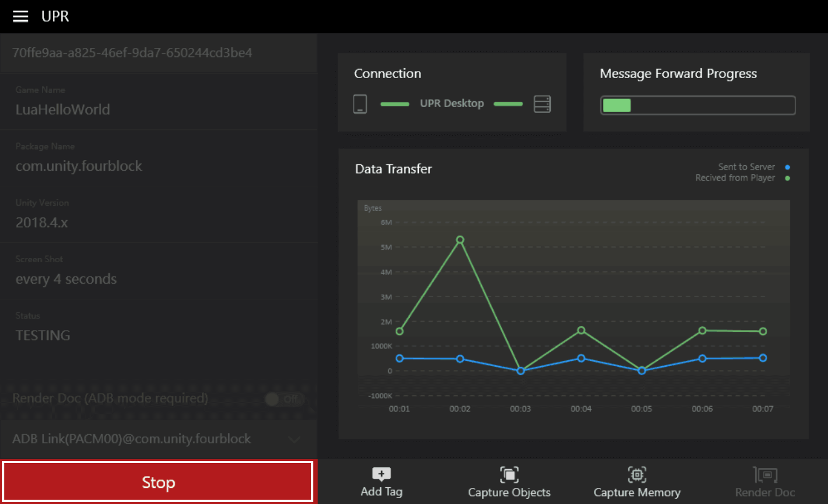Click the UPR Desktop connection label
828x504 pixels.
452,103
